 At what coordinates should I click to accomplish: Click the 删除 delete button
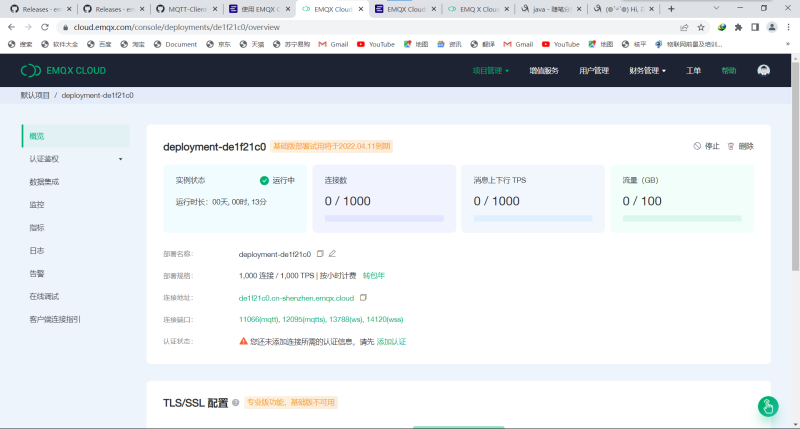(740, 146)
